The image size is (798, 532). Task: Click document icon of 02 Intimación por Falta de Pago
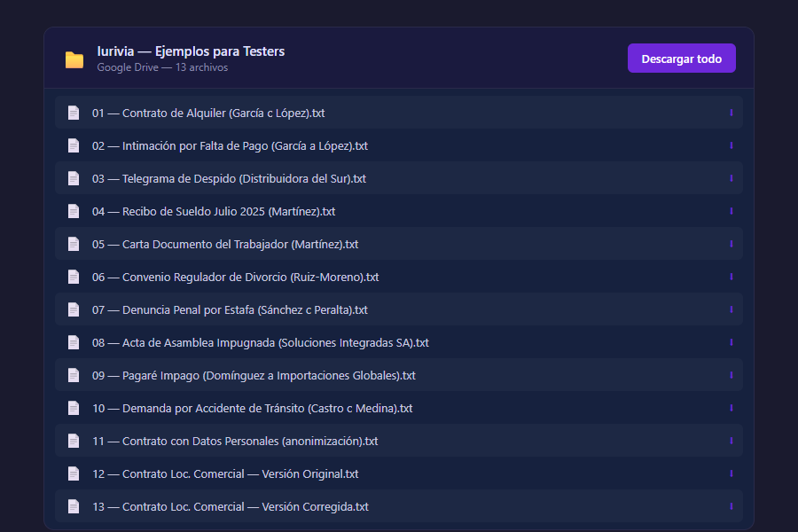[74, 145]
